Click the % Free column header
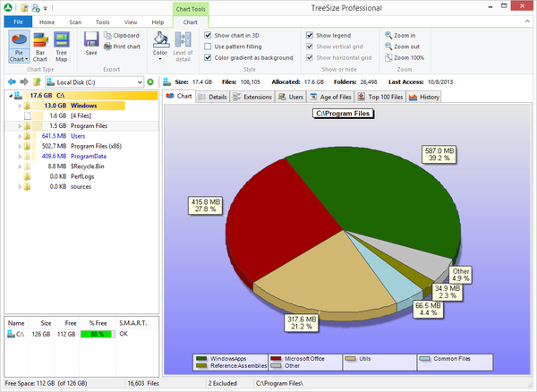The width and height of the screenshot is (537, 392). pos(98,323)
